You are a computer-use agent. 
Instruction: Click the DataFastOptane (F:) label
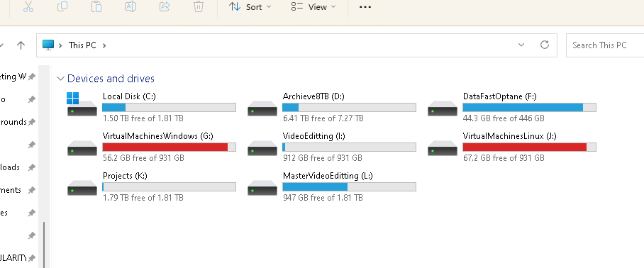[x=499, y=96]
